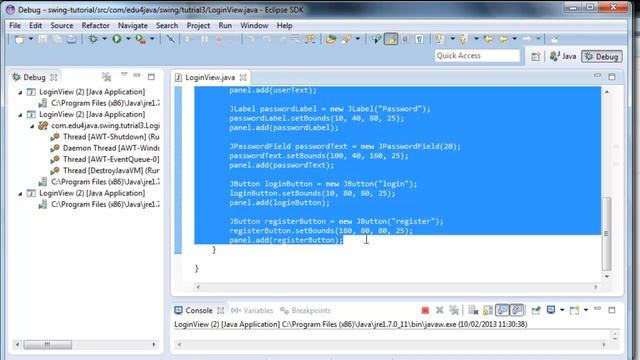Click the Clear Console icon
The width and height of the screenshot is (640, 360).
[473, 311]
